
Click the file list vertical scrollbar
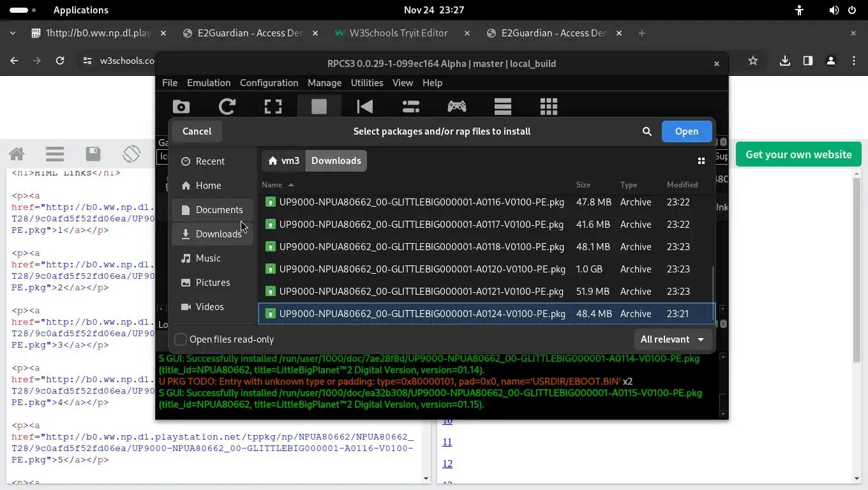[713, 293]
